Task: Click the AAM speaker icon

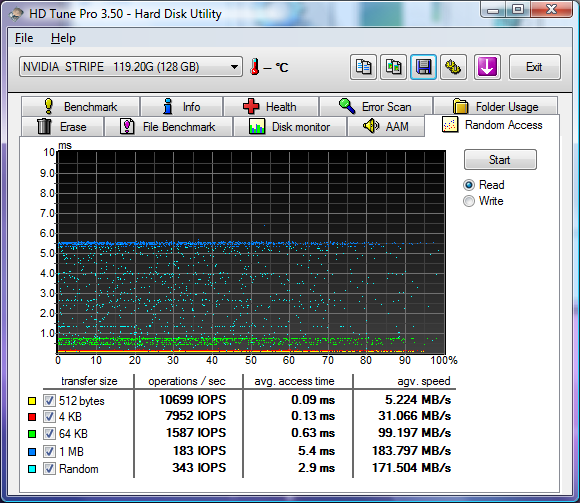Action: click(x=371, y=126)
